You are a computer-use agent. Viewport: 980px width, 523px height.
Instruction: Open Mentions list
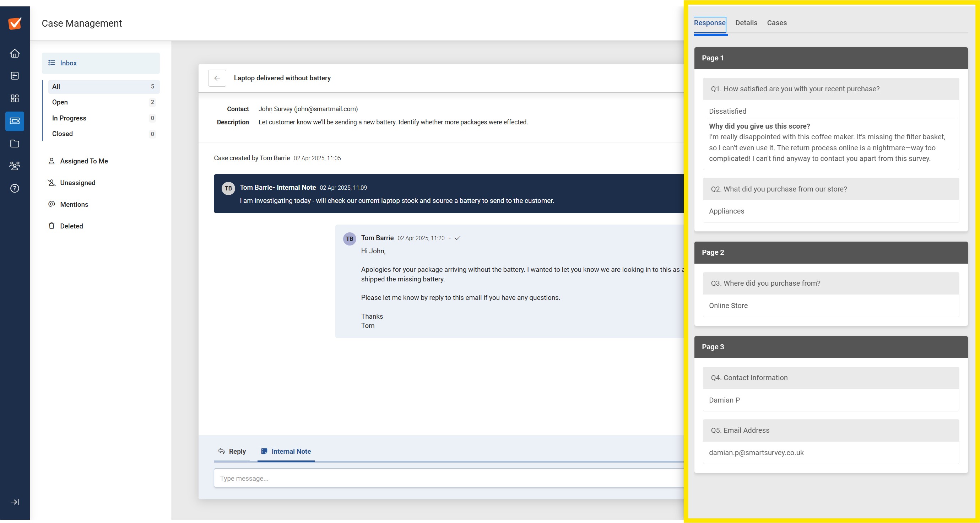[x=74, y=204]
